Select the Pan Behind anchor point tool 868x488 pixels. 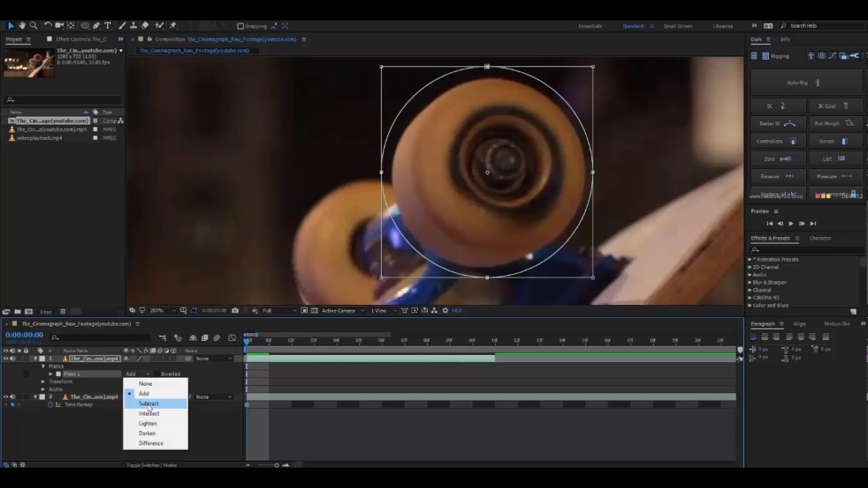point(71,26)
